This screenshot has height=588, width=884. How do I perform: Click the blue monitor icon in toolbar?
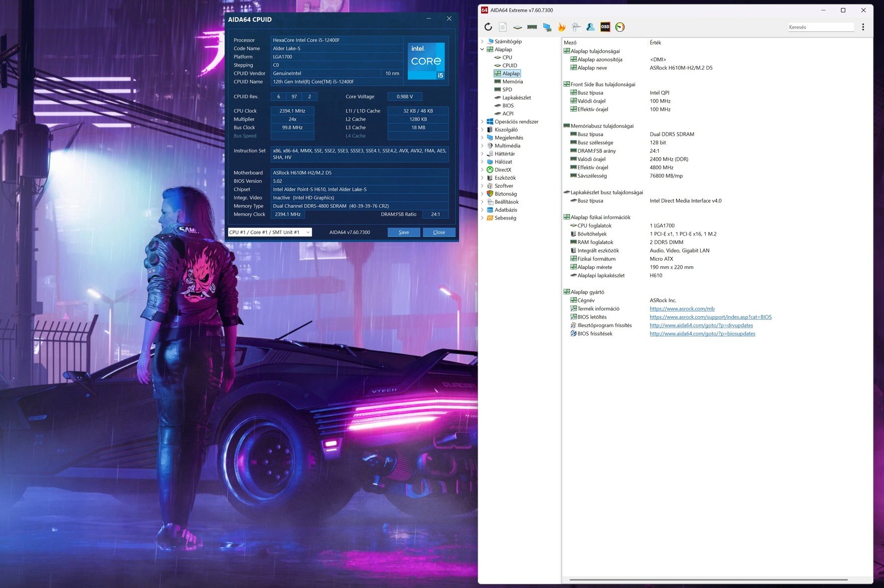pyautogui.click(x=547, y=27)
